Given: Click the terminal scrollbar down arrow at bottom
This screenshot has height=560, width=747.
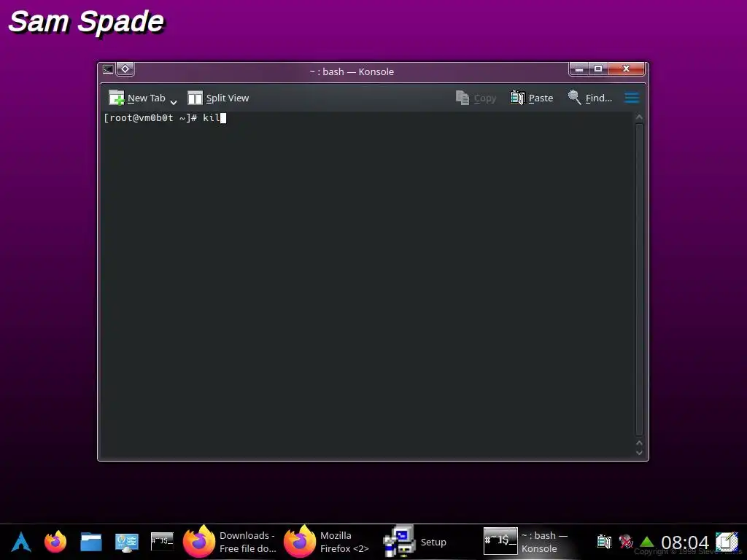Looking at the screenshot, I should pos(639,453).
